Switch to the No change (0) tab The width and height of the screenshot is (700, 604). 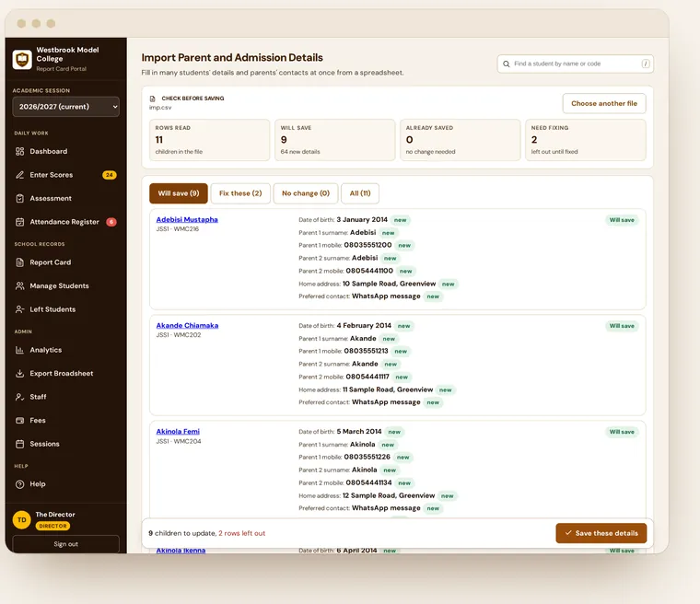pyautogui.click(x=306, y=193)
